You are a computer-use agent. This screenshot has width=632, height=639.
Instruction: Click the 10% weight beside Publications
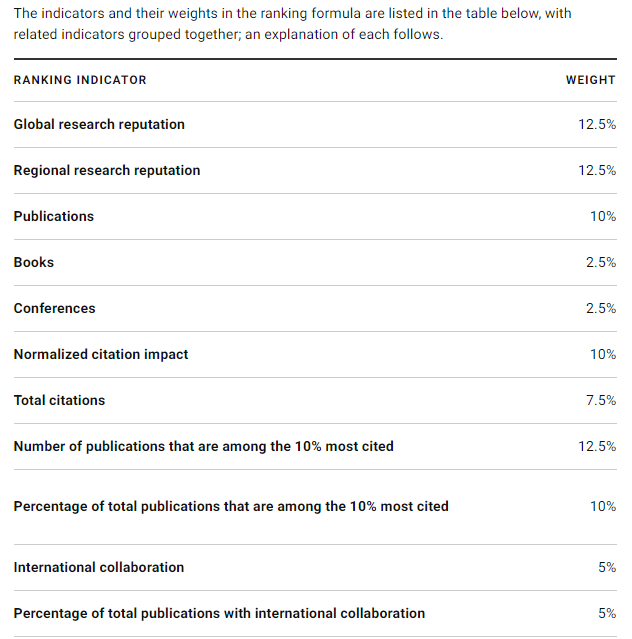[x=603, y=217]
